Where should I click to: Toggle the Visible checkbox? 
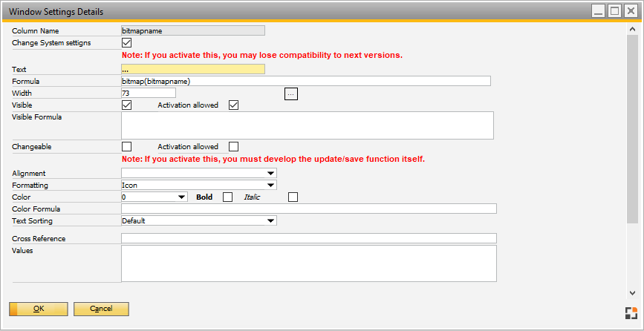click(x=126, y=105)
